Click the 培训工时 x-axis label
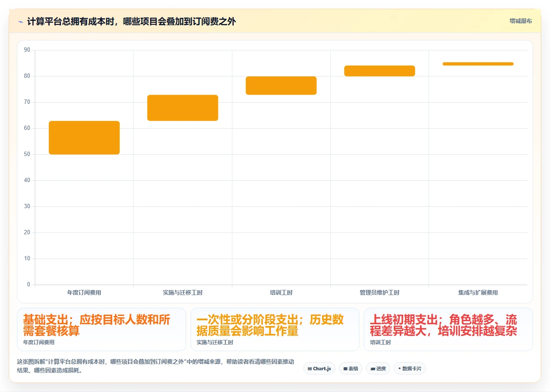Image resolution: width=550 pixels, height=392 pixels. tap(281, 293)
